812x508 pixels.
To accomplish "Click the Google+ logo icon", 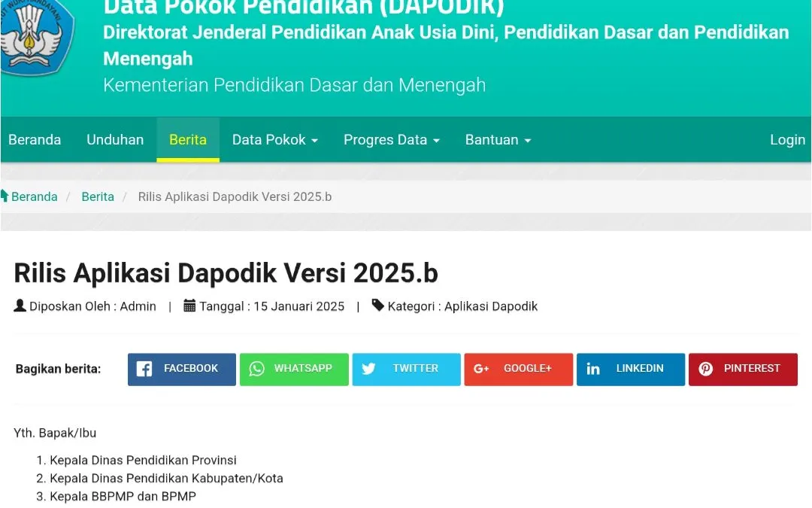I will 481,369.
